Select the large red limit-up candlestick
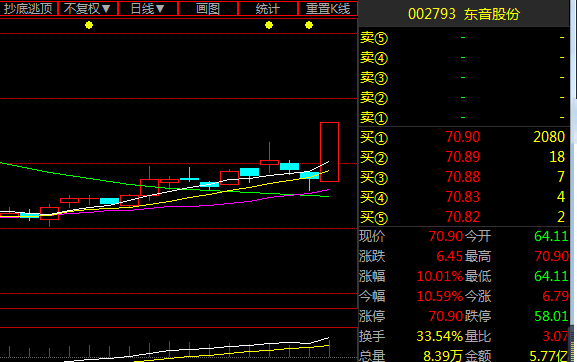 point(329,152)
